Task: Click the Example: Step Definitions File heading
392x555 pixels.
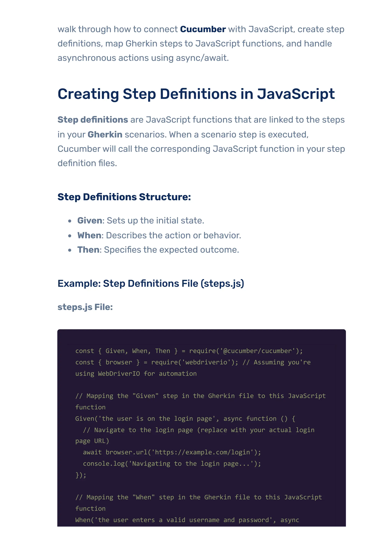Action: coord(151,283)
